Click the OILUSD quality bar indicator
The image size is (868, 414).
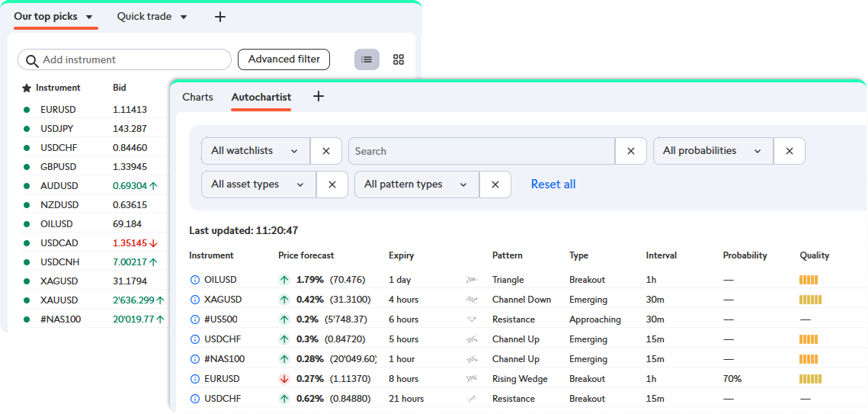click(810, 280)
